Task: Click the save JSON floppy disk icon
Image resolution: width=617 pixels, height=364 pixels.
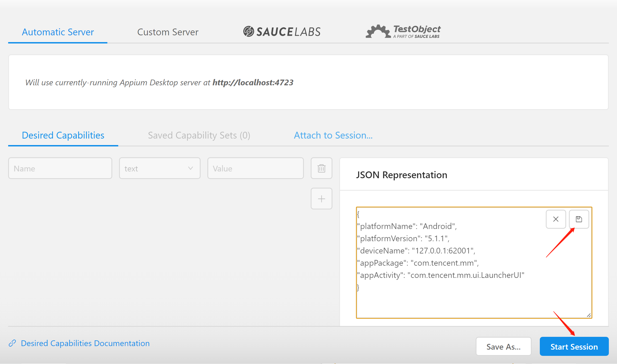Action: coord(579,219)
